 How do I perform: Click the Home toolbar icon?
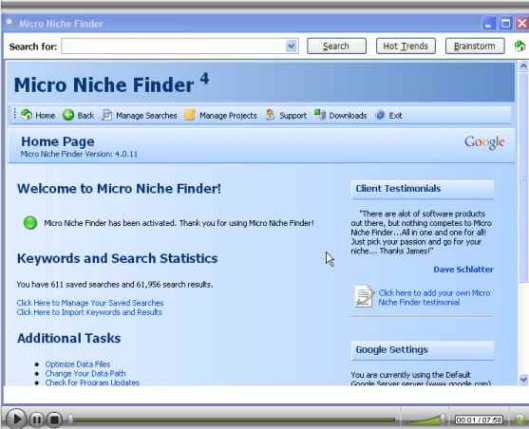click(26, 115)
